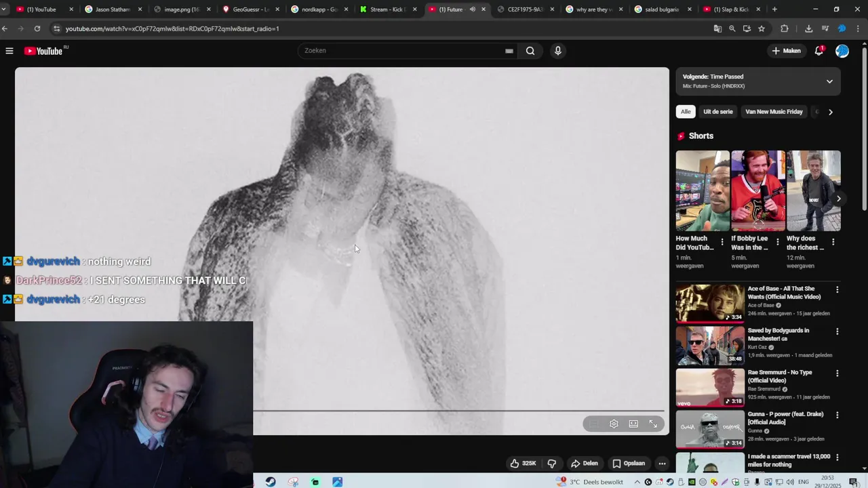Viewport: 868px width, 488px height.
Task: Toggle theater mode in the player
Action: (633, 424)
